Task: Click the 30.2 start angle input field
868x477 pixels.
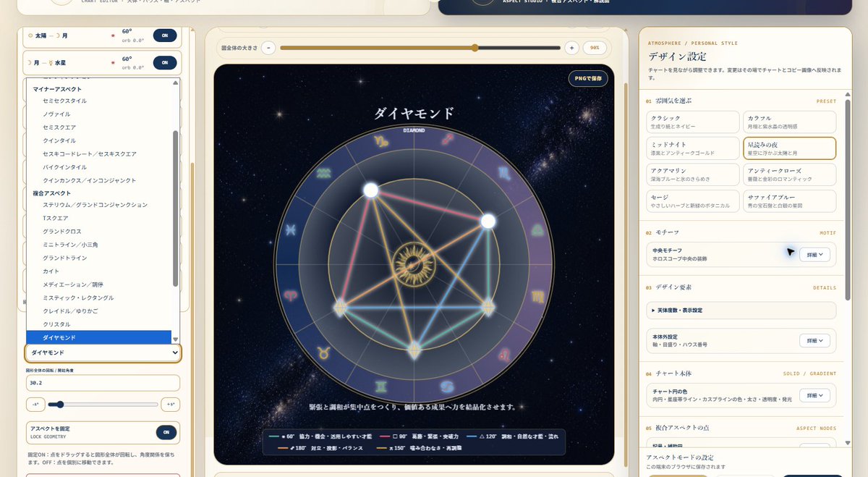Action: (103, 383)
